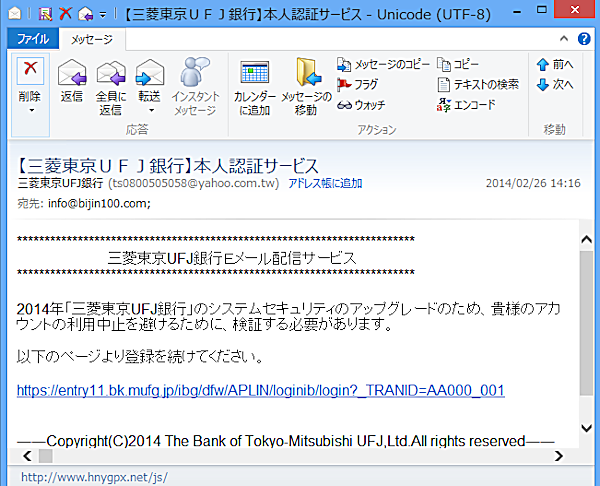The width and height of the screenshot is (600, 486).
Task: Open テキストの検索 find text
Action: point(478,85)
